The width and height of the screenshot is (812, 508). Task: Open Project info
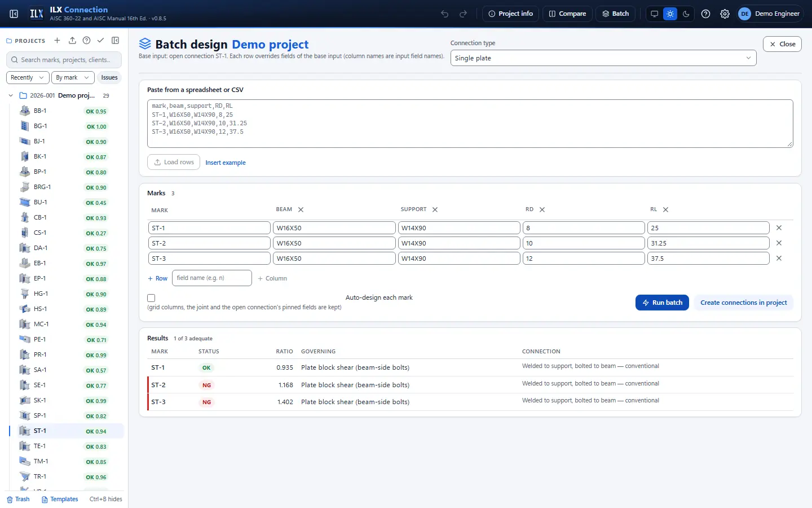pyautogui.click(x=511, y=14)
